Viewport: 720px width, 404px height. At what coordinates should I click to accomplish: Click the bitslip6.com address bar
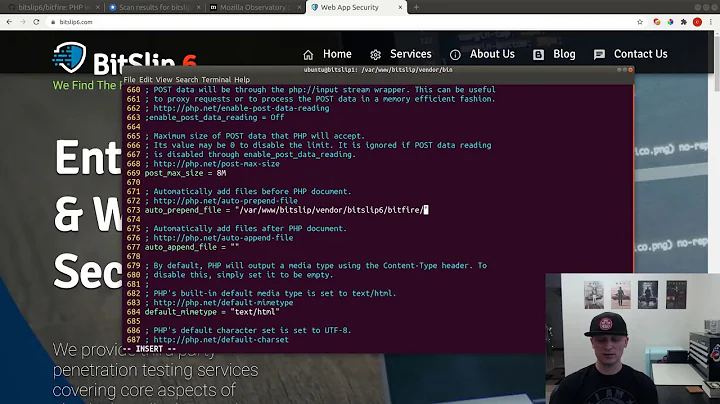(340, 22)
